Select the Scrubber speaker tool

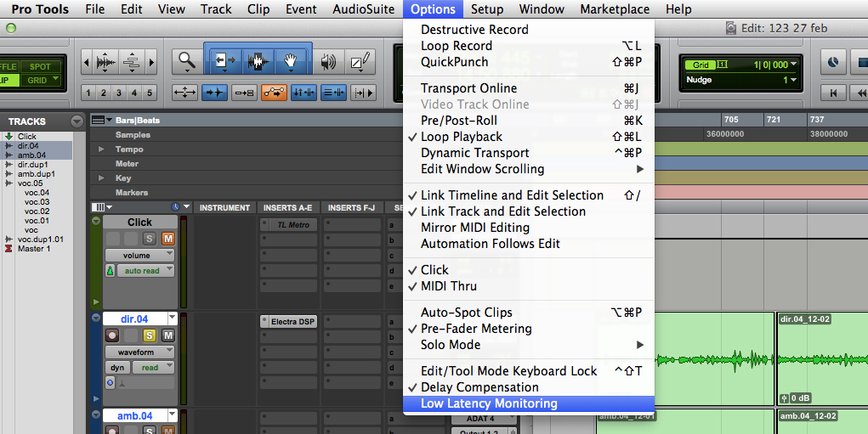click(x=328, y=61)
